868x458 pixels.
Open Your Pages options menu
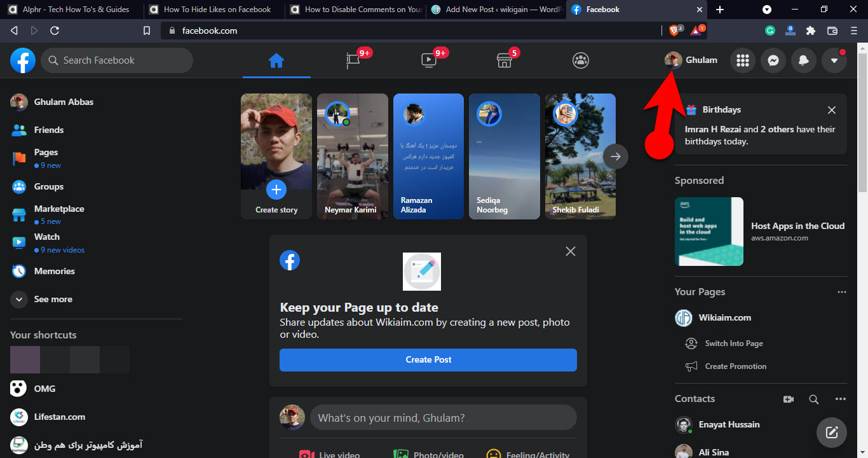coord(841,292)
